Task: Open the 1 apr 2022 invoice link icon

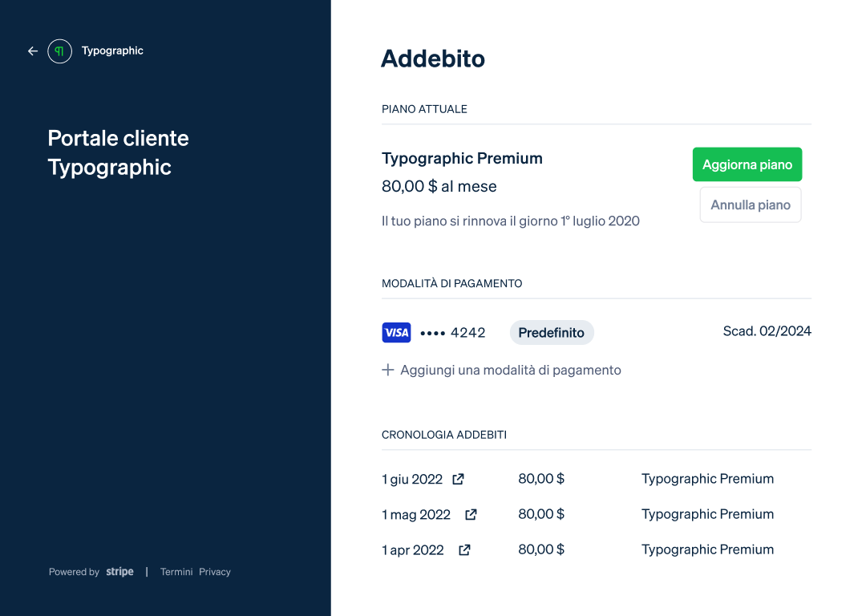Action: tap(464, 549)
